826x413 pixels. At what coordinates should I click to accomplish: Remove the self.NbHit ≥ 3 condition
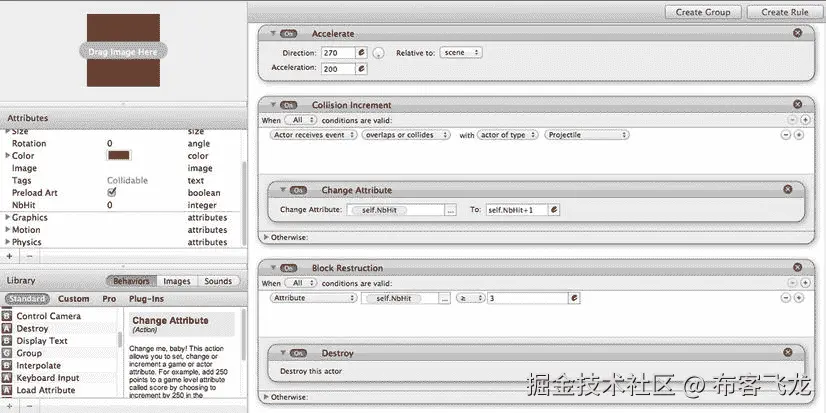point(785,298)
